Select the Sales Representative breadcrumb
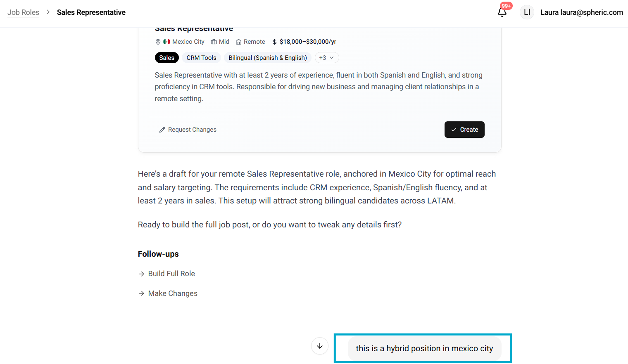The image size is (628, 364). 91,12
